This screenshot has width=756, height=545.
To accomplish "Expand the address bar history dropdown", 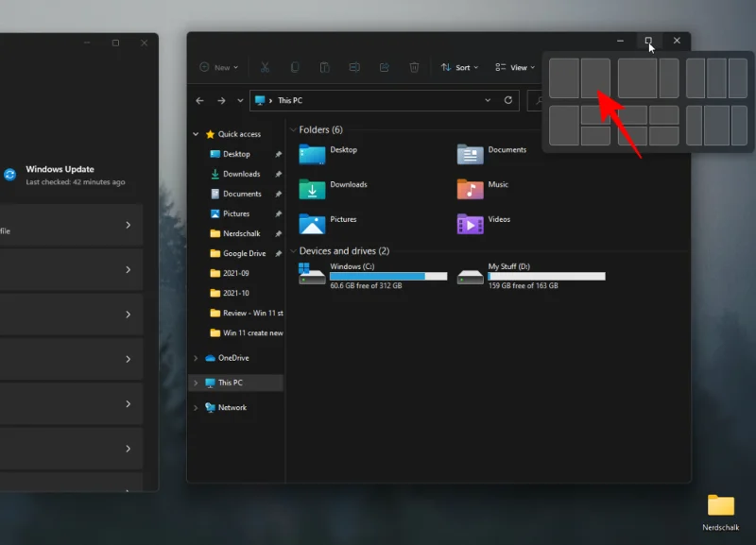I will pos(487,100).
